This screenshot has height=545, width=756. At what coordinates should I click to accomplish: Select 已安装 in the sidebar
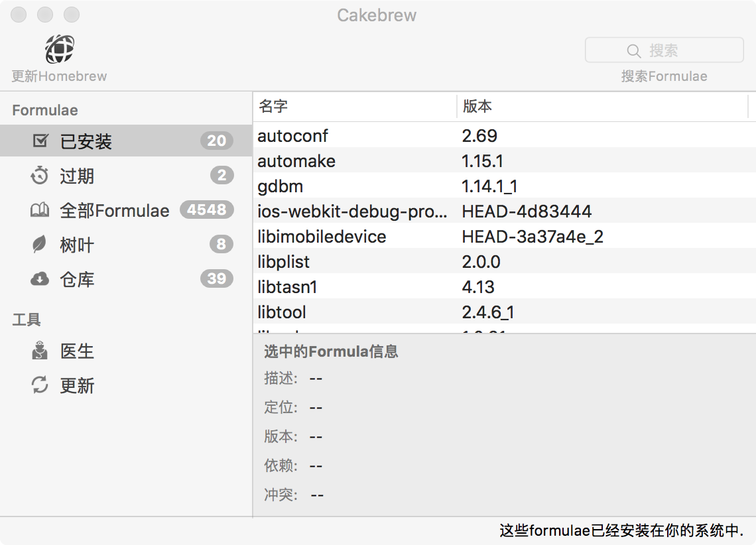[x=126, y=141]
